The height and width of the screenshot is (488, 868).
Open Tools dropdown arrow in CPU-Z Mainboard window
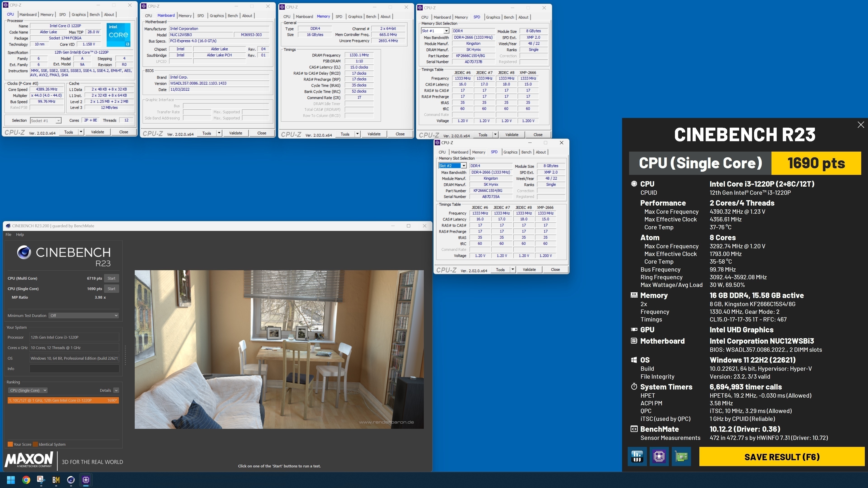pyautogui.click(x=219, y=133)
